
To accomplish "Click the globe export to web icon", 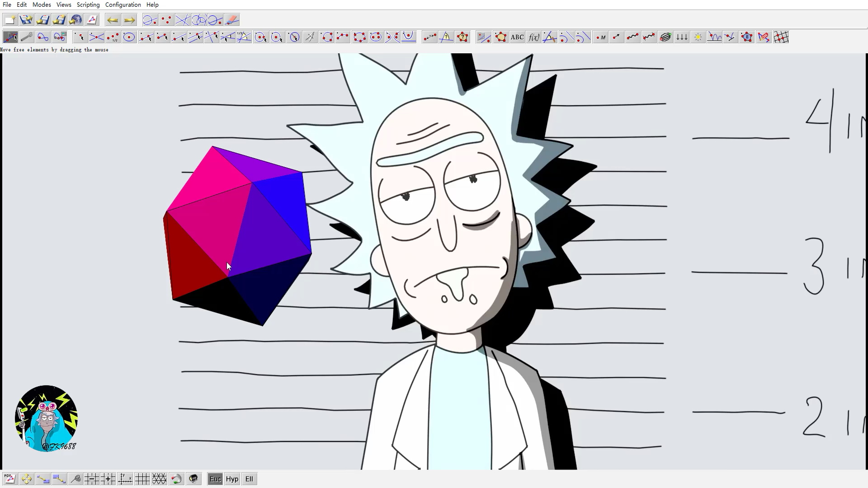I will (76, 20).
